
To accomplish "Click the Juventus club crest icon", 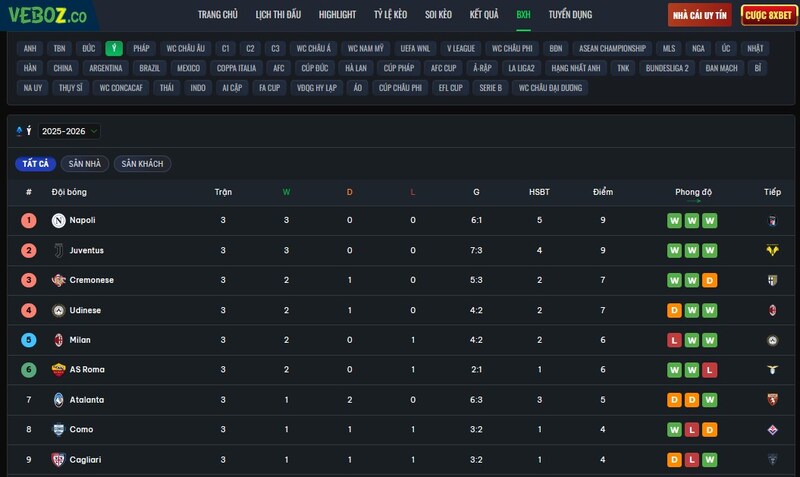I will point(59,250).
